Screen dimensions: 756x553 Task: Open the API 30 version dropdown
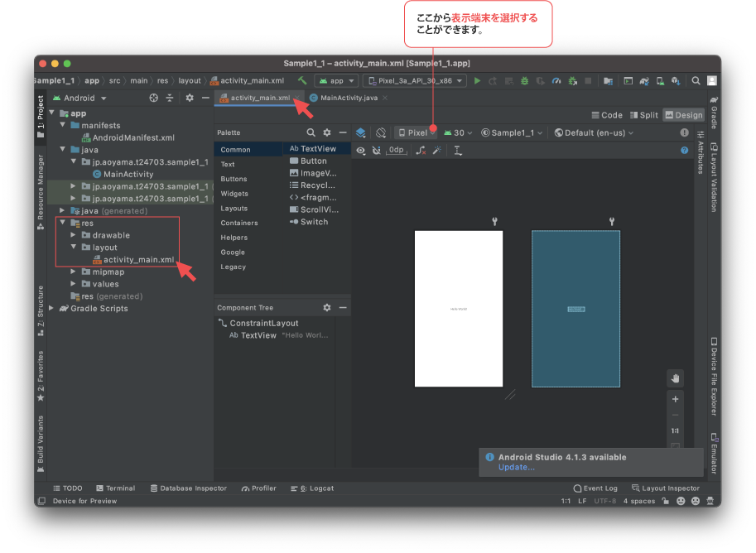click(x=458, y=132)
